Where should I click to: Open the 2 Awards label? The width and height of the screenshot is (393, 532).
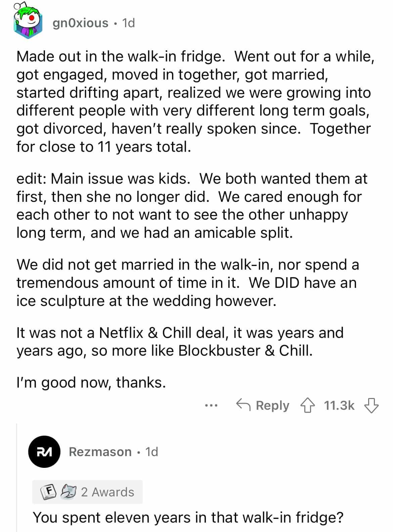pyautogui.click(x=107, y=492)
